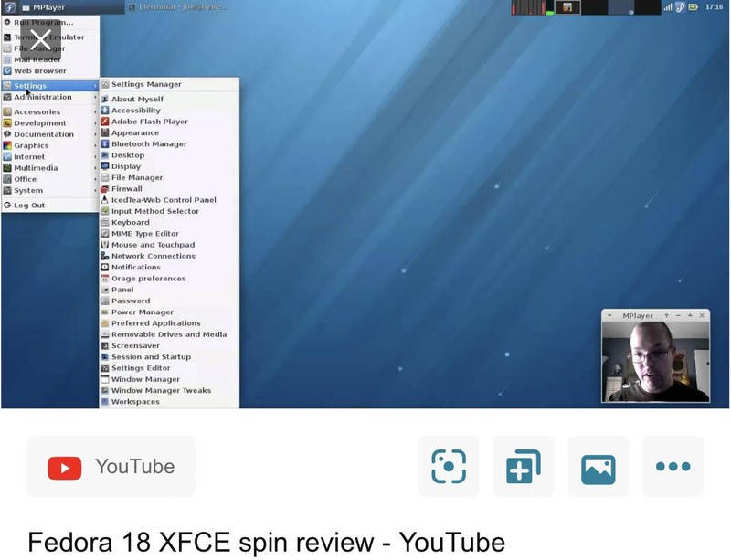Select the Terminal taskbar window button
The height and width of the screenshot is (560, 731).
click(178, 7)
